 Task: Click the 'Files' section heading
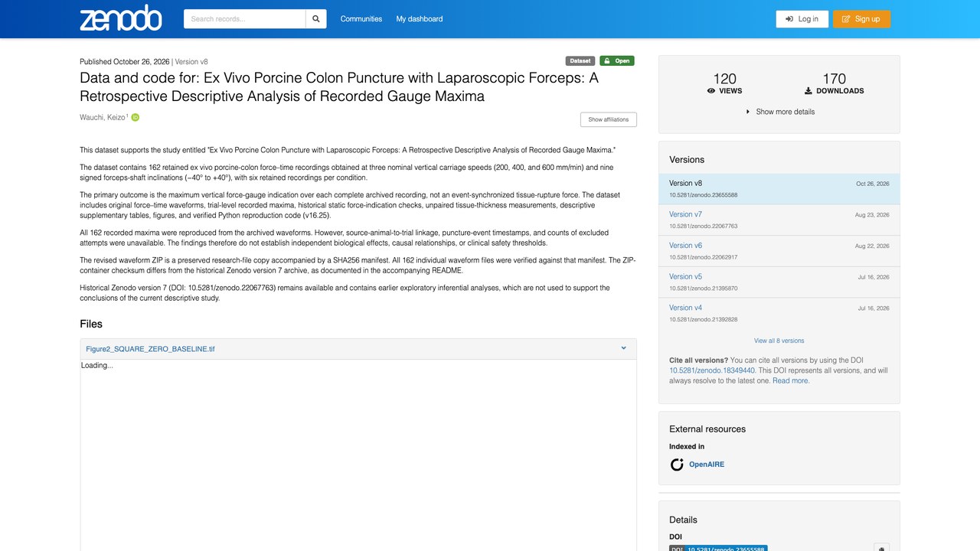[x=91, y=324]
